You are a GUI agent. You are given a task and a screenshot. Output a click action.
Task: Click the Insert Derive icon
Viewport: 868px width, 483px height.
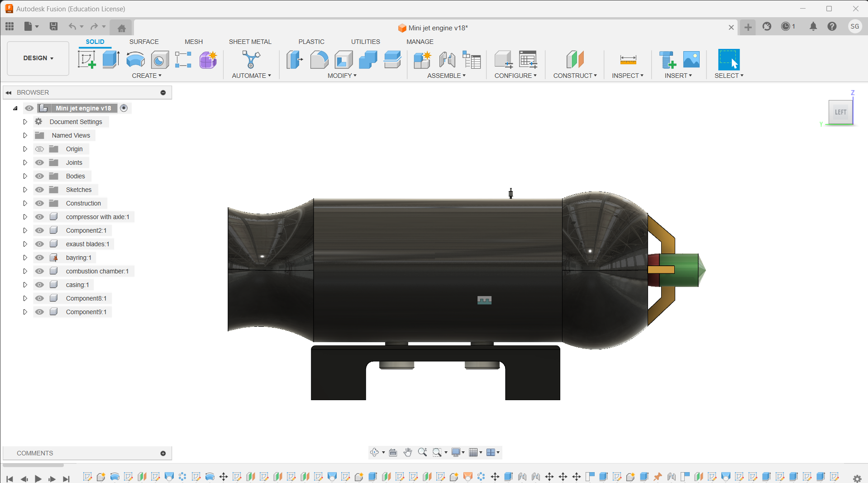pyautogui.click(x=668, y=60)
